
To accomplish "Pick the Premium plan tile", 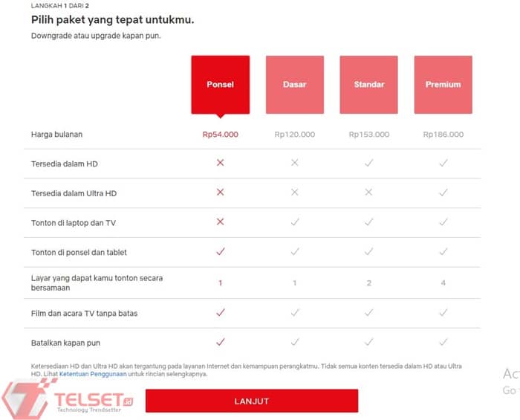I will coord(443,85).
